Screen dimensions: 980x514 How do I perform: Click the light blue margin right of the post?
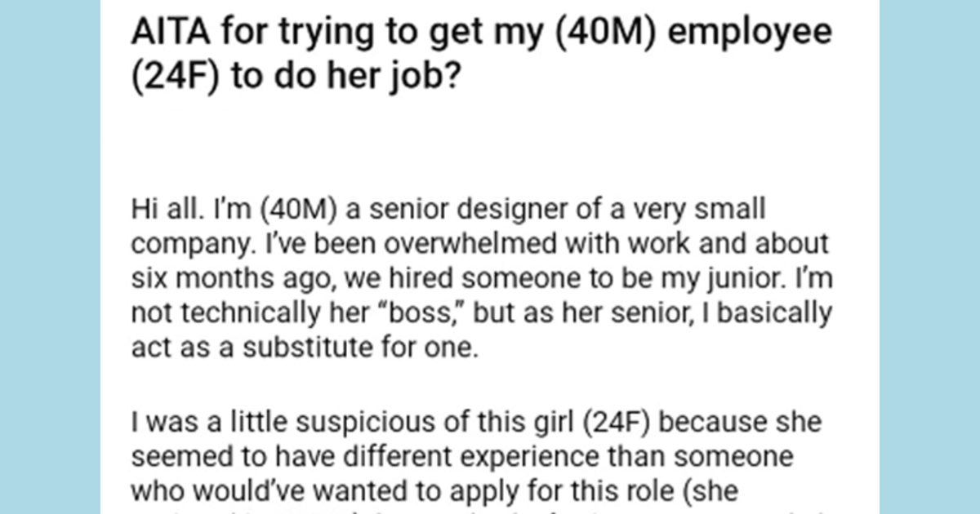[x=929, y=257]
